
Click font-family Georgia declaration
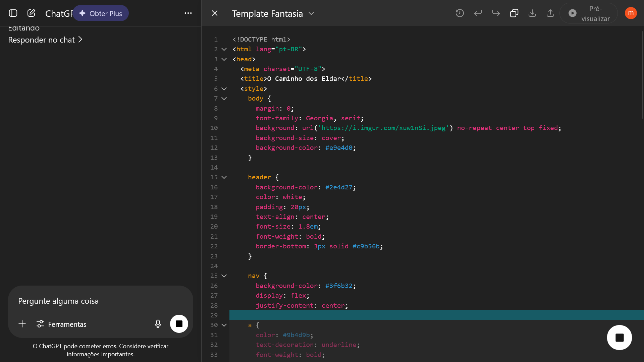tap(310, 118)
